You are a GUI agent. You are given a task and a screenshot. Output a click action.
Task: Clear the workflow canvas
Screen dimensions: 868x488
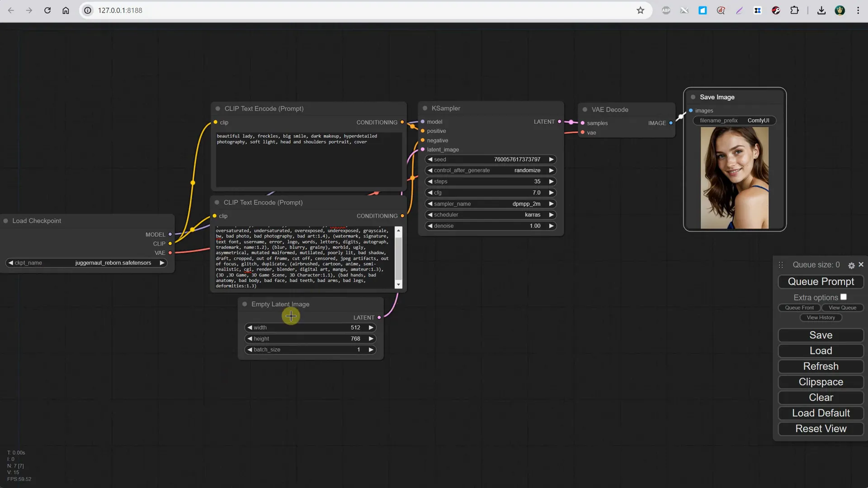coord(821,397)
